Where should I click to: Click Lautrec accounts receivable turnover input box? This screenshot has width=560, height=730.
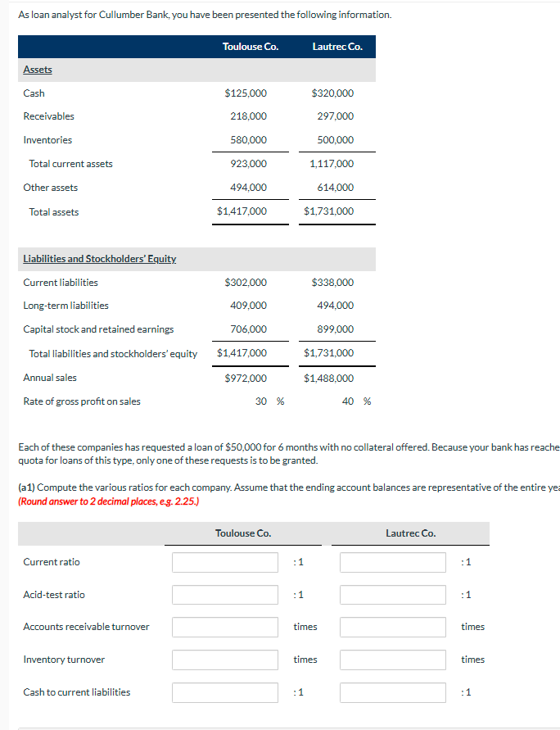tap(392, 627)
